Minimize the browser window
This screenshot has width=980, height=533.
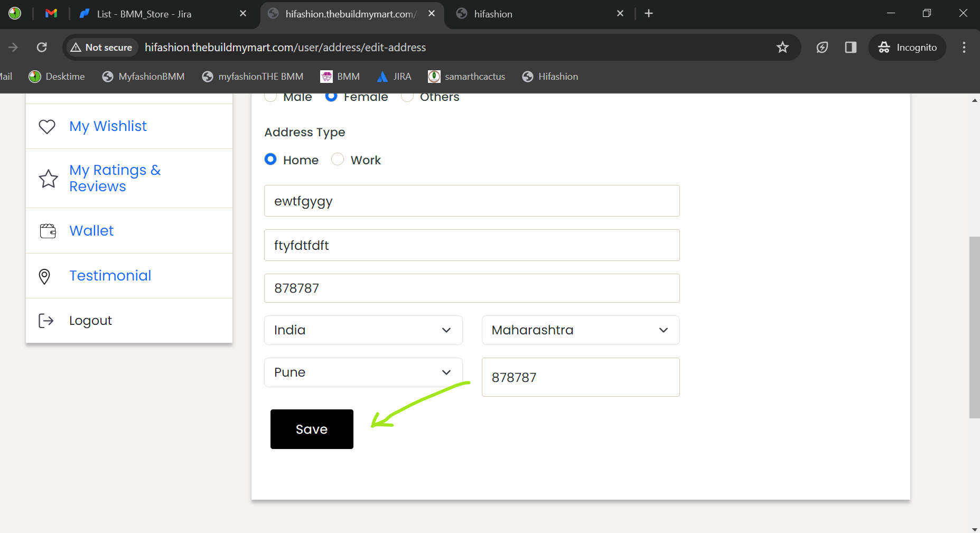(x=891, y=13)
